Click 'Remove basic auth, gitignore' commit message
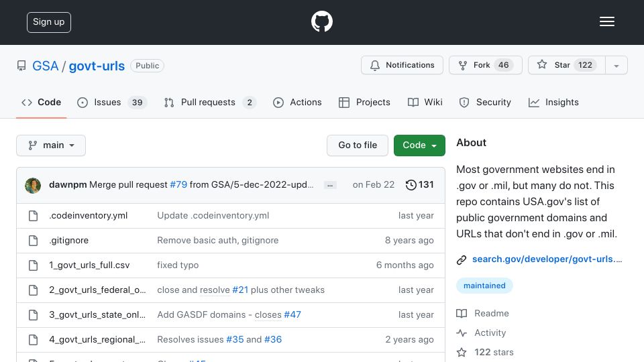The width and height of the screenshot is (644, 362). (x=217, y=241)
